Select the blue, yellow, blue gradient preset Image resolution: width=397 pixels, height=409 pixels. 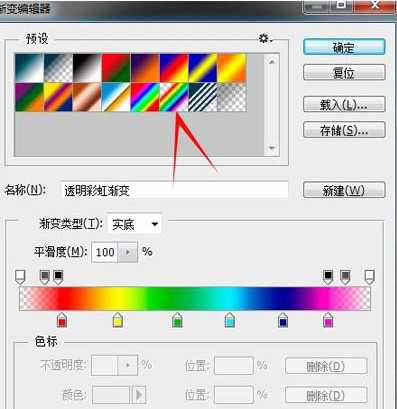[203, 68]
